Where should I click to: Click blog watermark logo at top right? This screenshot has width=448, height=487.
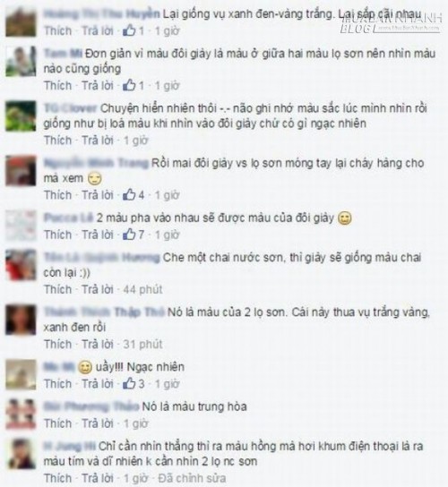pyautogui.click(x=391, y=24)
